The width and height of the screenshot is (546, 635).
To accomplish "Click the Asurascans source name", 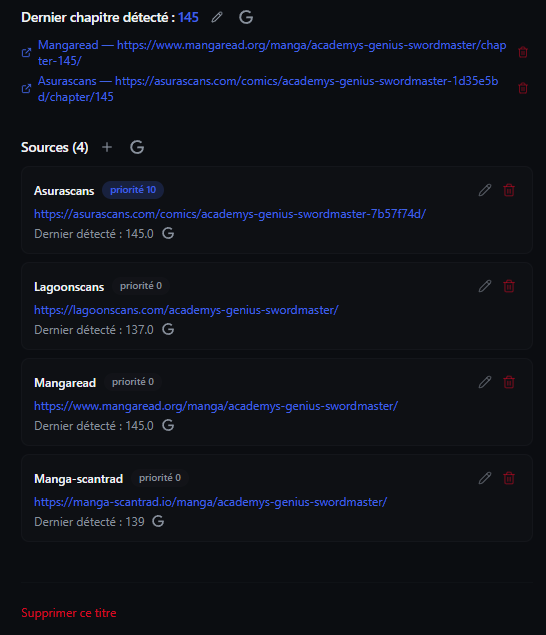I will point(64,191).
